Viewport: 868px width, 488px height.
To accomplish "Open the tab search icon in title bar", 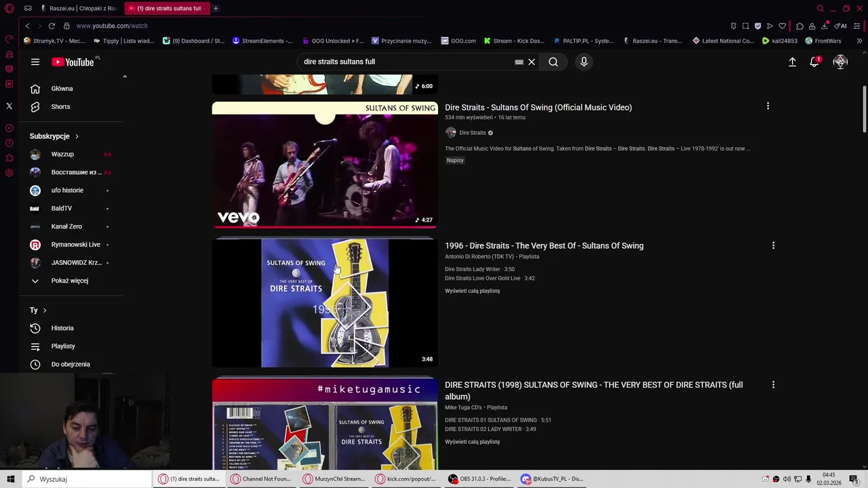I will (820, 9).
